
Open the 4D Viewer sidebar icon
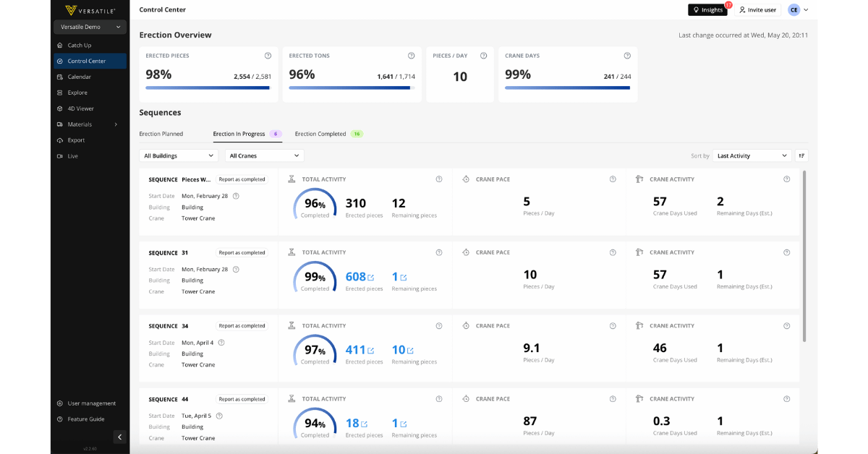coord(60,108)
